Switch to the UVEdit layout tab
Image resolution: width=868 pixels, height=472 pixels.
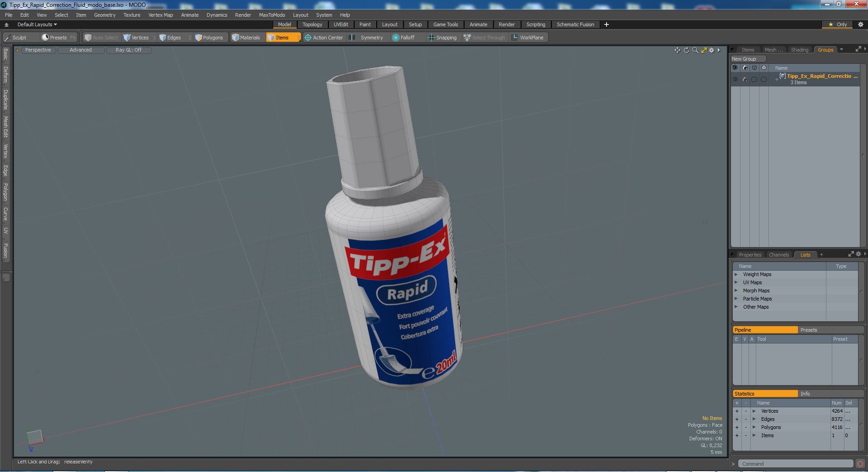tap(341, 24)
